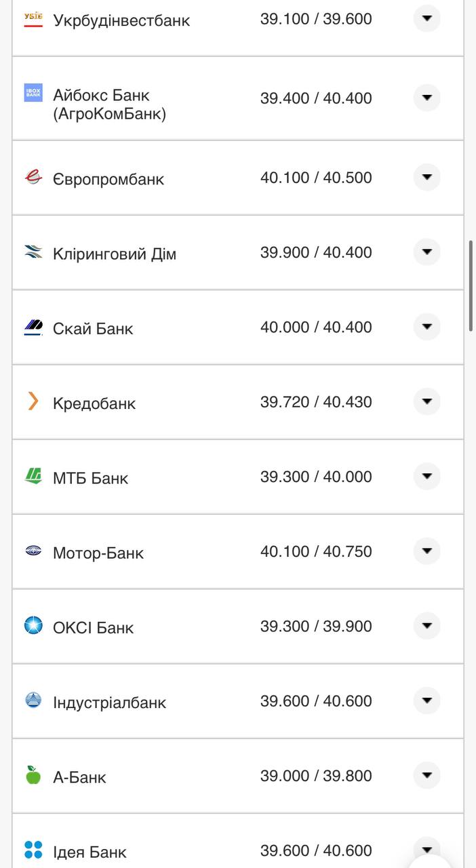The image size is (476, 868).
Task: Click the Мотор-Банк logo icon
Action: 33,551
